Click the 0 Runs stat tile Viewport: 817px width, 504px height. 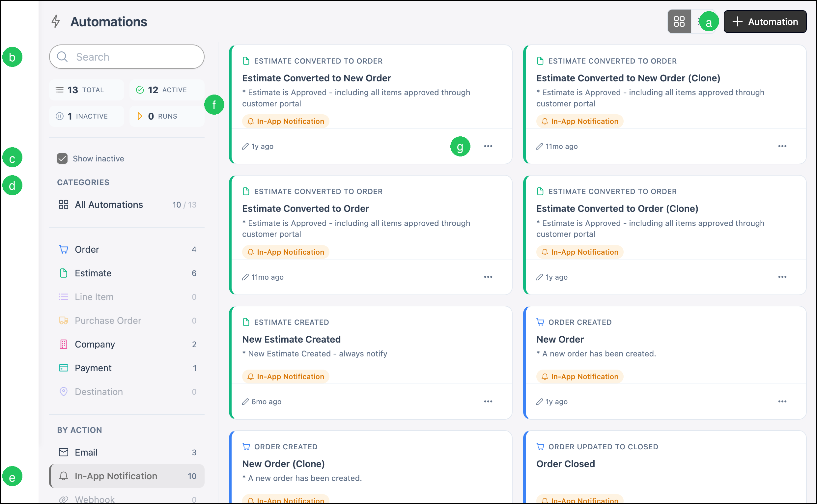pyautogui.click(x=167, y=116)
